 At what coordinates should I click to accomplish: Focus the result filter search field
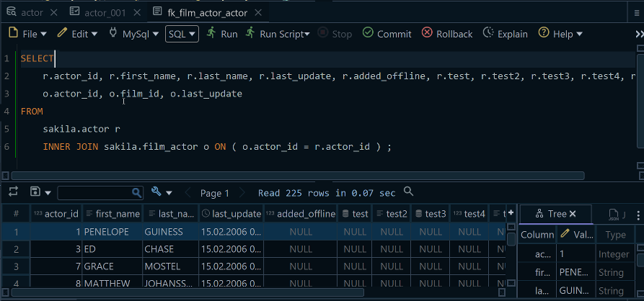100,192
